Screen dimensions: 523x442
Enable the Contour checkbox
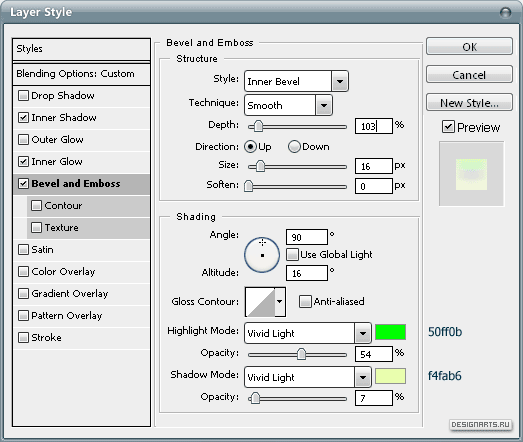[x=36, y=206]
